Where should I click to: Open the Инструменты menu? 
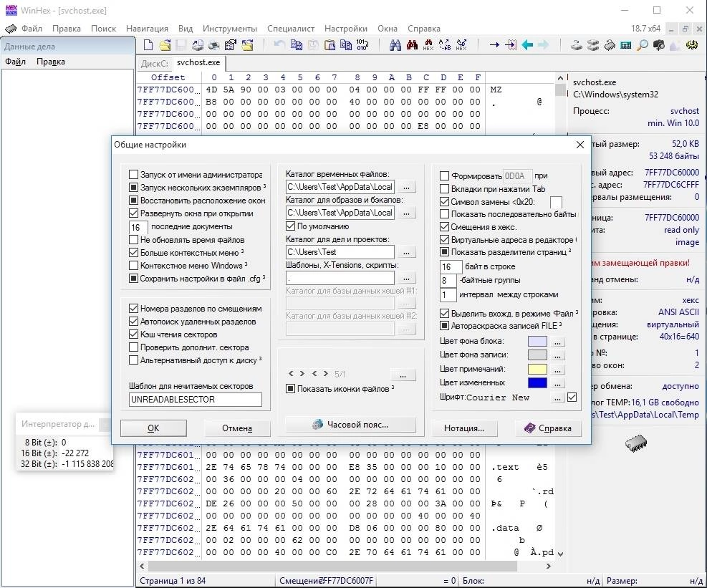pyautogui.click(x=230, y=29)
